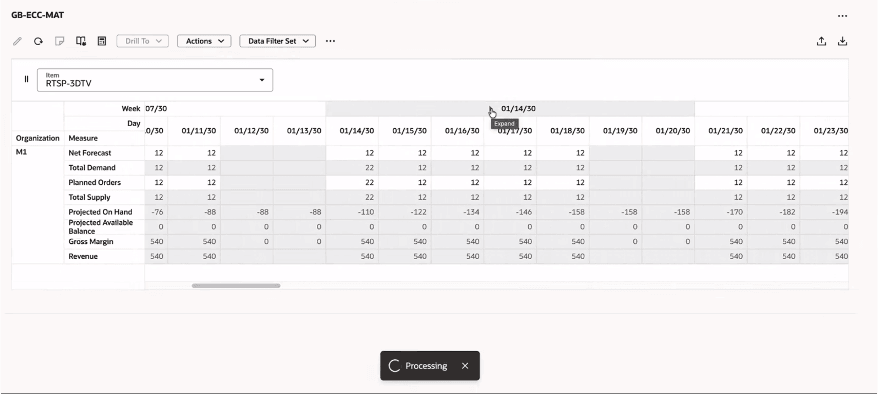Click the upload/export icon
This screenshot has height=394, width=878.
tap(821, 41)
